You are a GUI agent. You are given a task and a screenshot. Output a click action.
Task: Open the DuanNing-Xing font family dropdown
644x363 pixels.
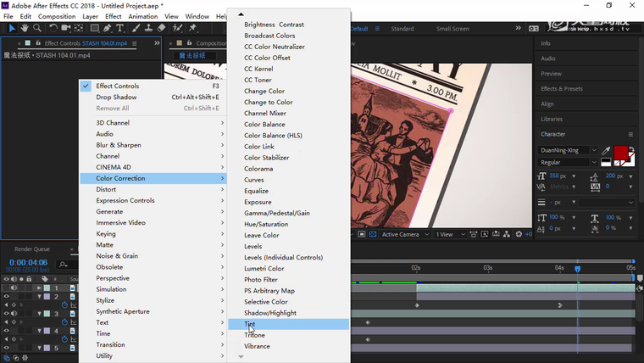pyautogui.click(x=594, y=150)
